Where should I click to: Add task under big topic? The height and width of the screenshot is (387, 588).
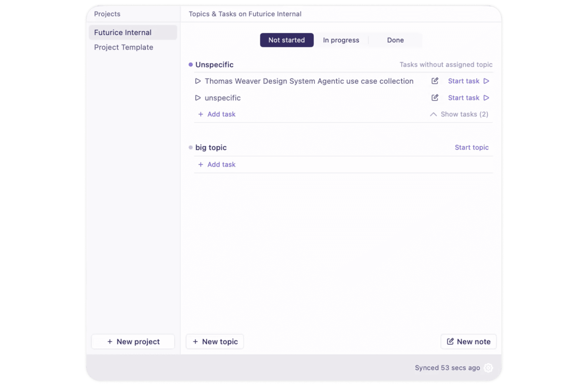[217, 165]
